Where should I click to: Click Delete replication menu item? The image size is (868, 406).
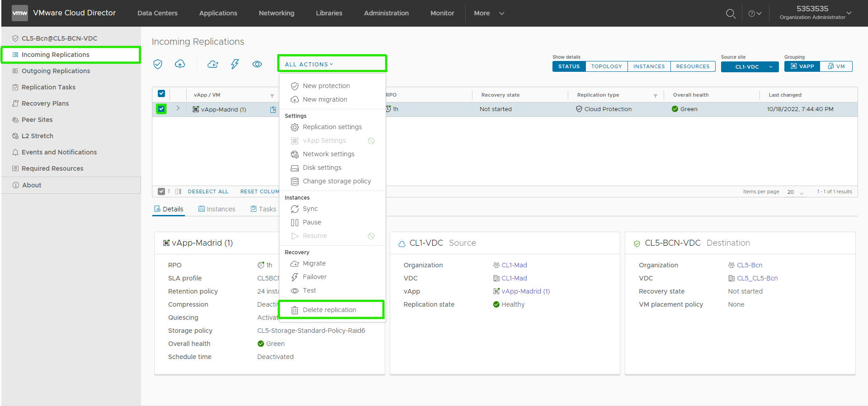(331, 310)
